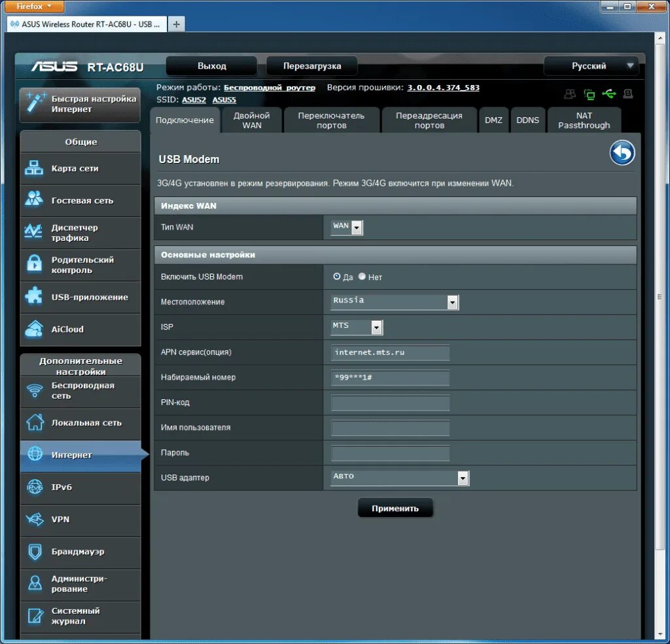The image size is (670, 644).
Task: Click the Беспроводная сеть wifi icon
Action: point(35,391)
